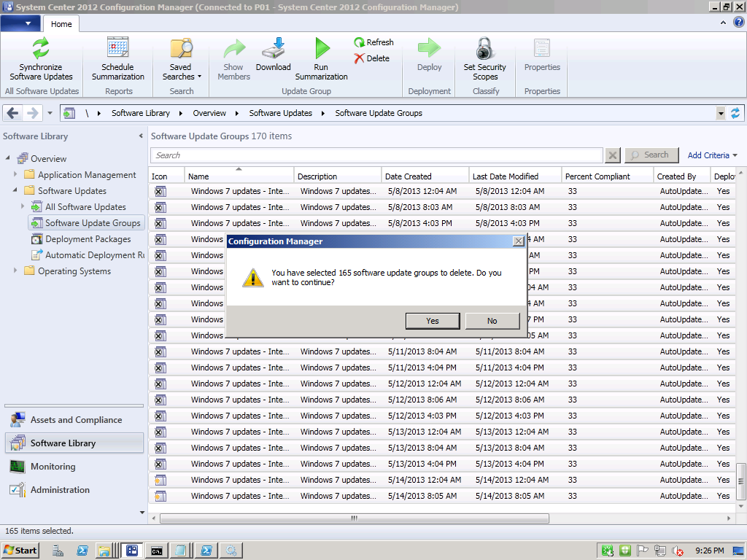The image size is (747, 560).
Task: Click the horizontal scrollbar thumb
Action: [x=355, y=518]
